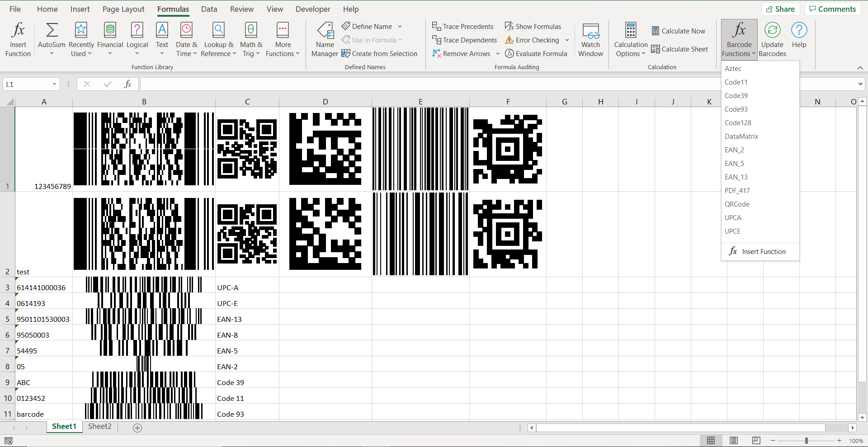The width and height of the screenshot is (868, 447).
Task: Click the zoom slider handle
Action: 806,441
